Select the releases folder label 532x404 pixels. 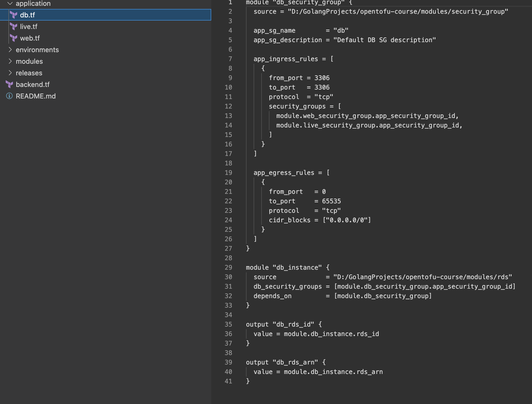[x=29, y=73]
